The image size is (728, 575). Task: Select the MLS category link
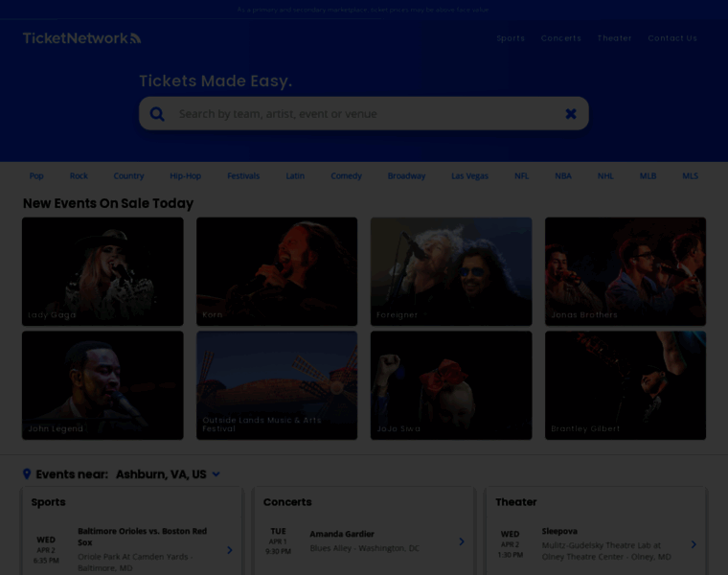coord(690,176)
